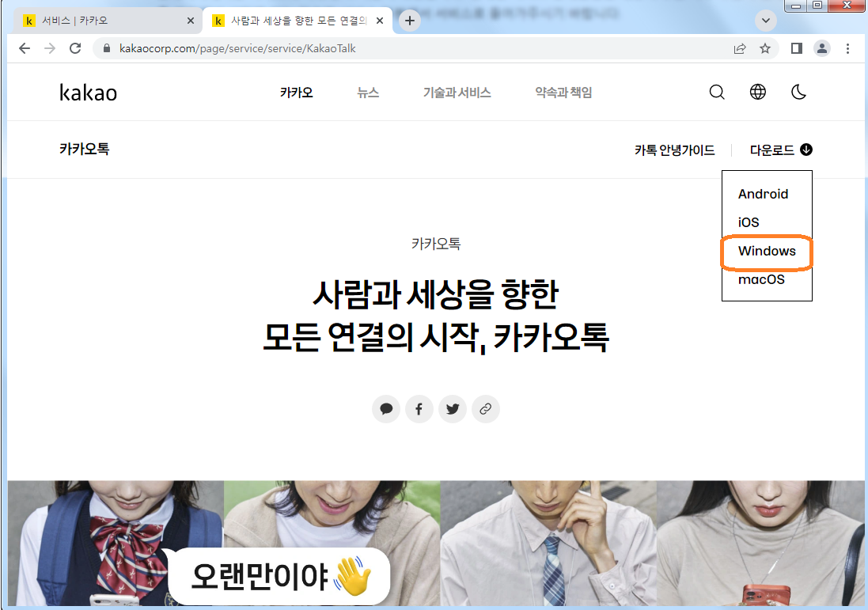Select iOS from the download list
Image resolution: width=868 pixels, height=610 pixels.
(749, 222)
